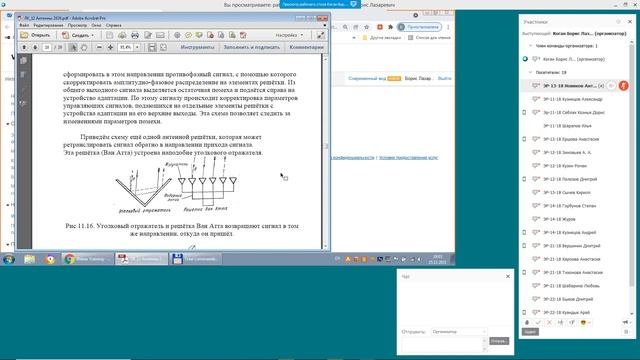Open the Справка menu in Acrobat

pyautogui.click(x=113, y=25)
